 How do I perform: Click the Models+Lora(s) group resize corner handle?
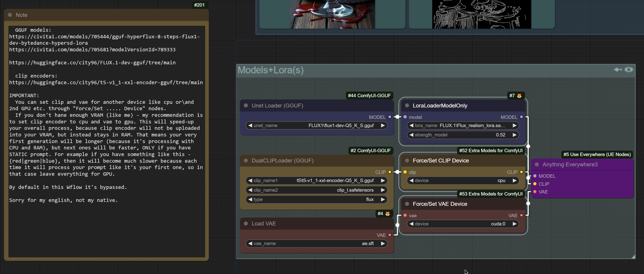point(633,256)
